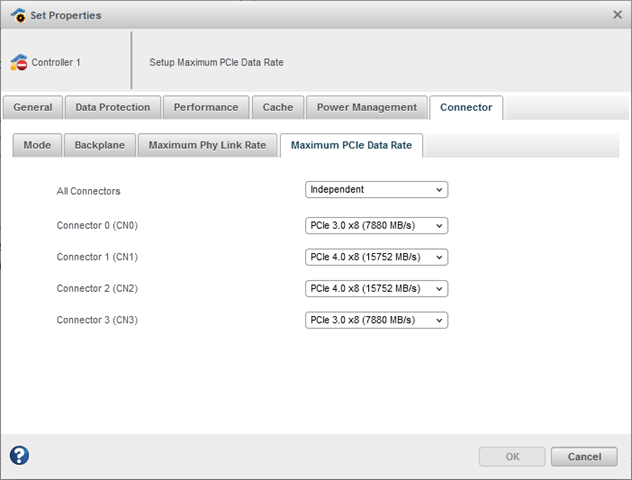The width and height of the screenshot is (632, 480).
Task: Expand the Connector 2 (CN2) data rate dropdown
Action: click(x=376, y=289)
